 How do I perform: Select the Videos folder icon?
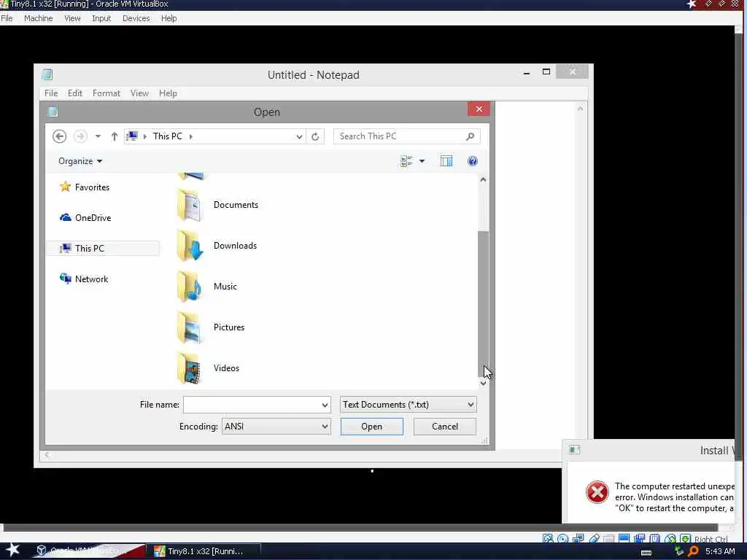pyautogui.click(x=190, y=368)
